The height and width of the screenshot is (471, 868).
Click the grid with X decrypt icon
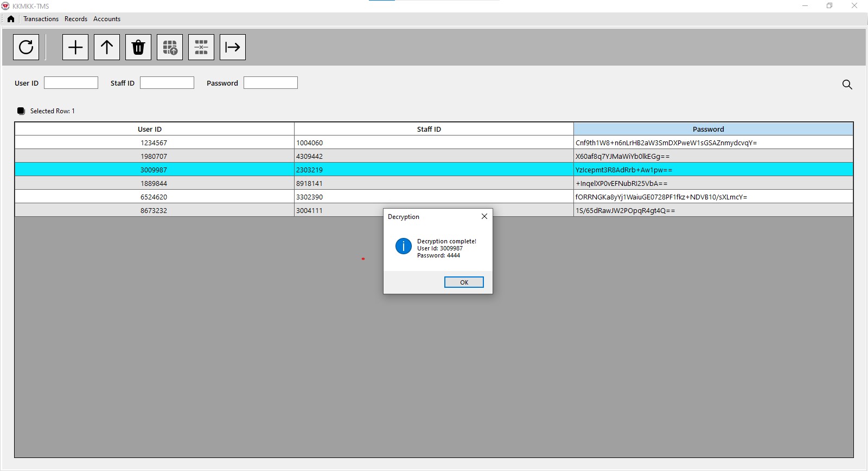click(201, 47)
